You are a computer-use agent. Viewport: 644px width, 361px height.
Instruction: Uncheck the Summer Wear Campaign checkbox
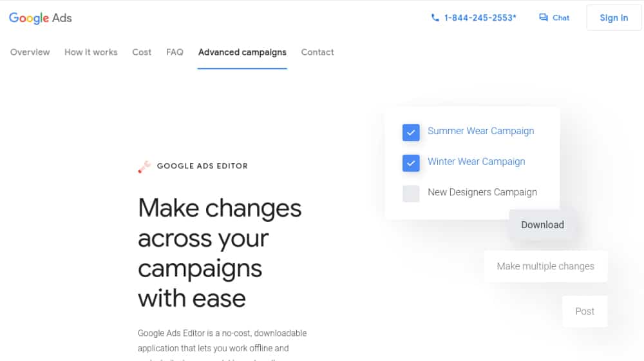tap(411, 132)
